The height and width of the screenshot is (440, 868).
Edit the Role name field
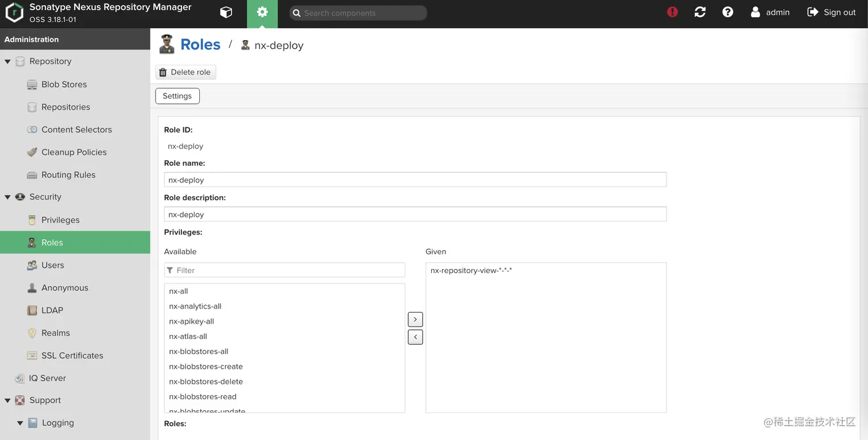point(415,180)
